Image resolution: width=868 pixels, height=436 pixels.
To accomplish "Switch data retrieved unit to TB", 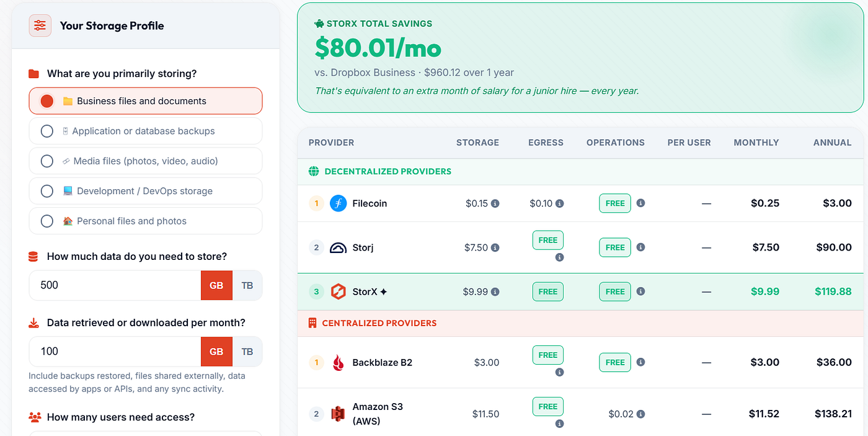I will [247, 352].
